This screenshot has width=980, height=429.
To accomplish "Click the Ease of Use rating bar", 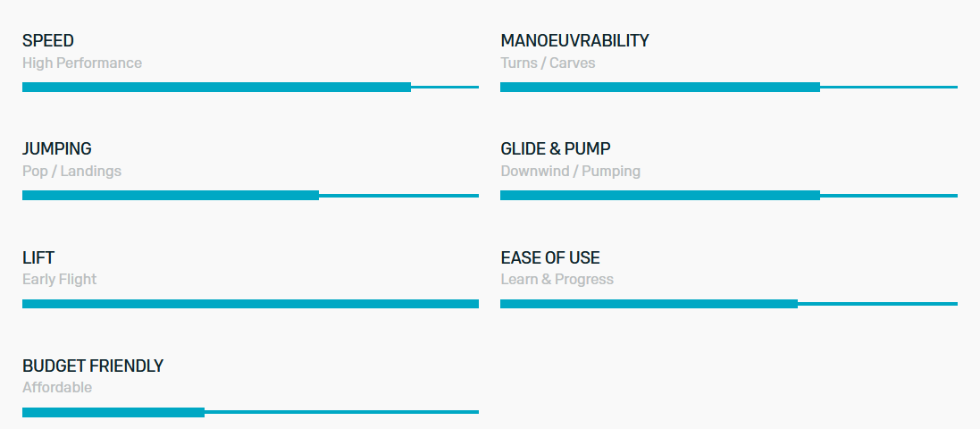I will [729, 304].
